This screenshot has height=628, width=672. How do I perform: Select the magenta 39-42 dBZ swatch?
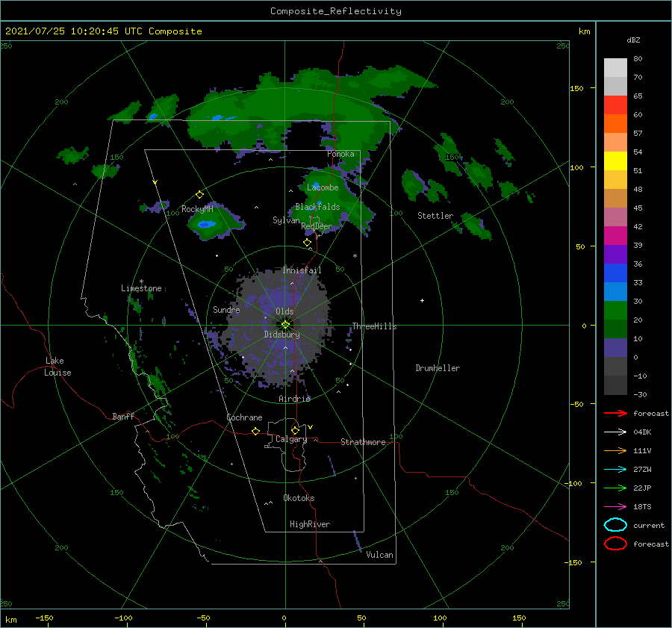point(615,236)
